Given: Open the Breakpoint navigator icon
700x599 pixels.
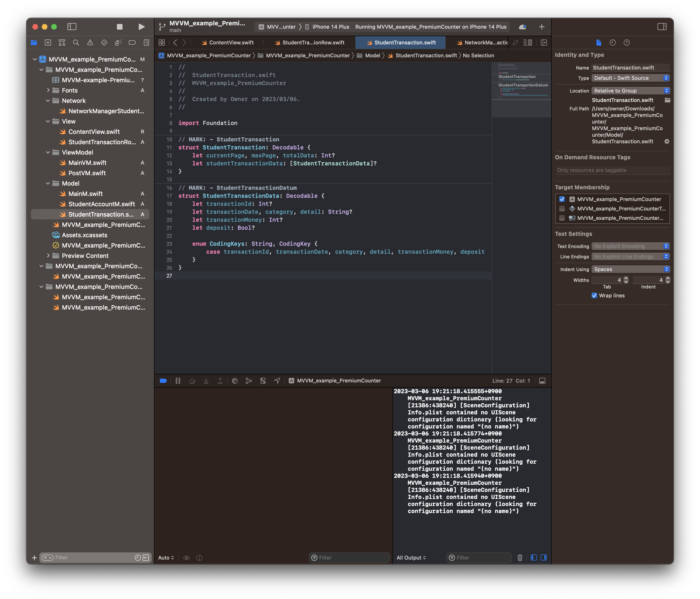Looking at the screenshot, I should pos(132,43).
